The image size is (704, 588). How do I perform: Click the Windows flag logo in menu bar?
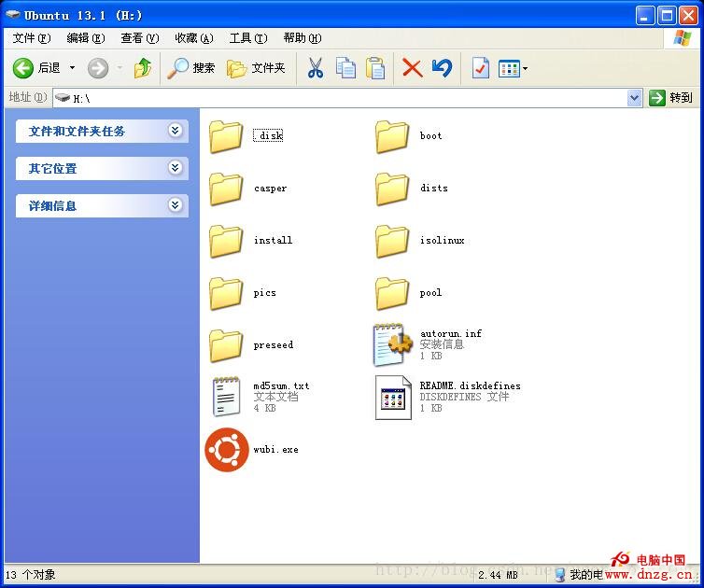point(682,38)
